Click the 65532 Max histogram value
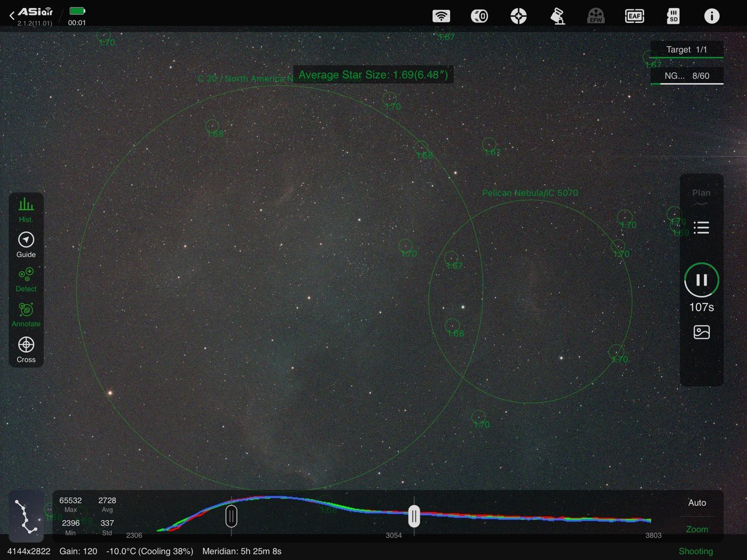747x560 pixels. pos(70,500)
